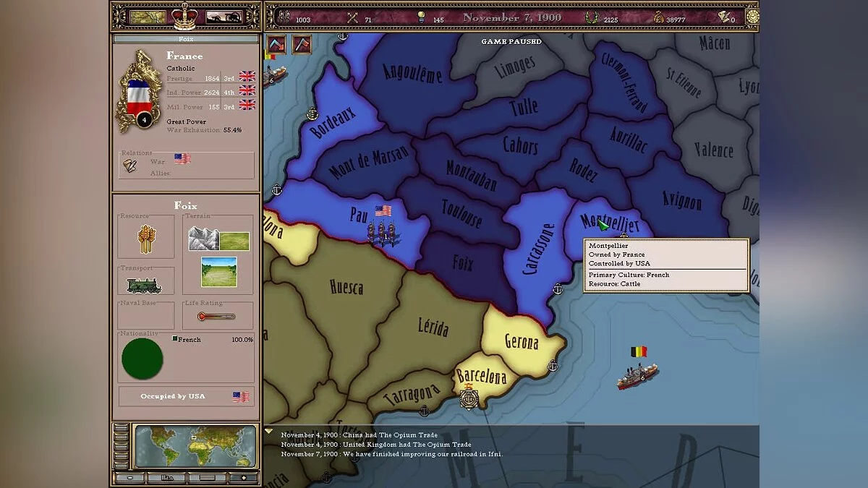
Task: Click the railroad in Ifni finished message
Action: pyautogui.click(x=391, y=454)
